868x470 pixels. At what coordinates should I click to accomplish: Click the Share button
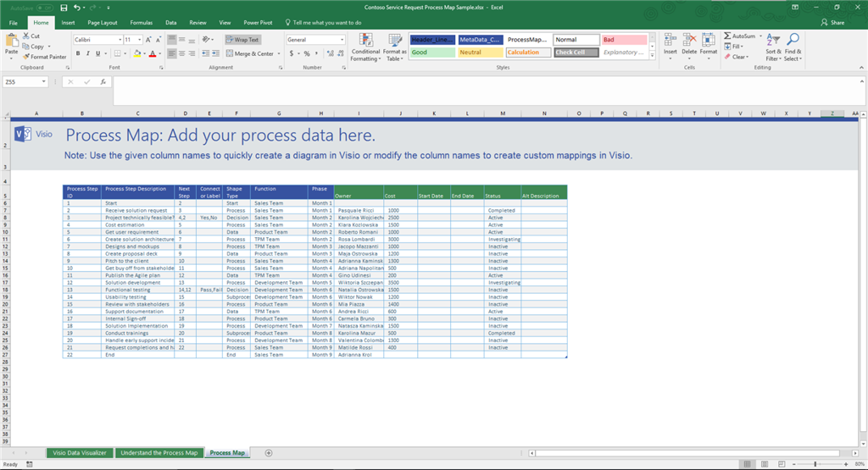(x=832, y=23)
